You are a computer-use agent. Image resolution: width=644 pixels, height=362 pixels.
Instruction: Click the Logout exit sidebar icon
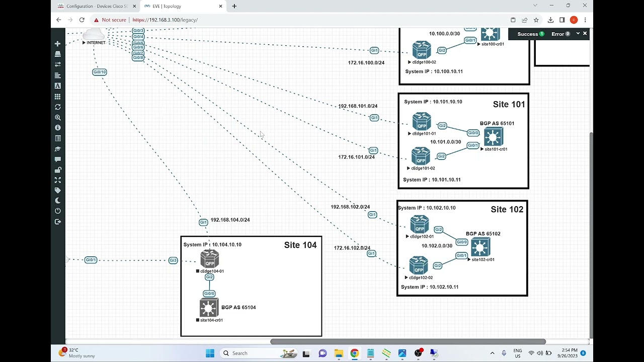pos(57,222)
